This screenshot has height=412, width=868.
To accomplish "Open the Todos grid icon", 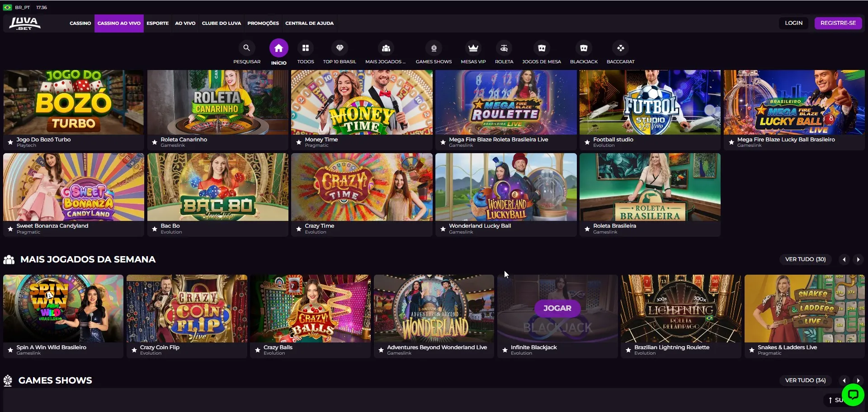I will click(306, 48).
